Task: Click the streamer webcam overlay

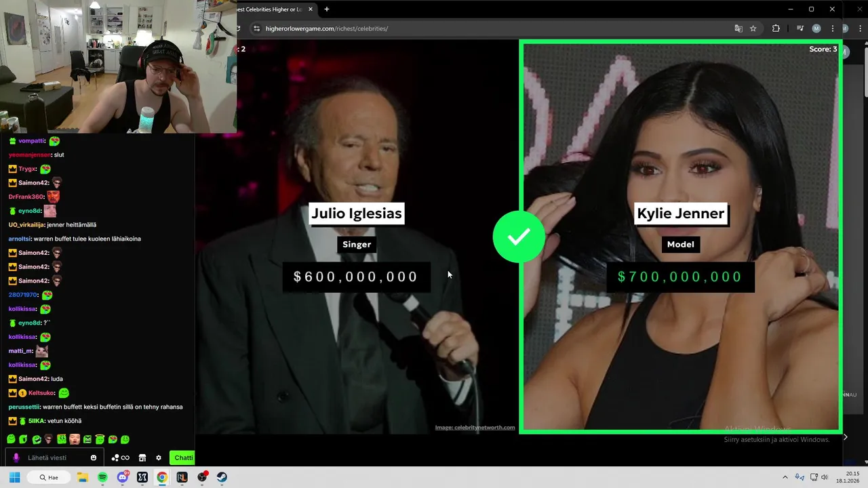Action: [119, 66]
